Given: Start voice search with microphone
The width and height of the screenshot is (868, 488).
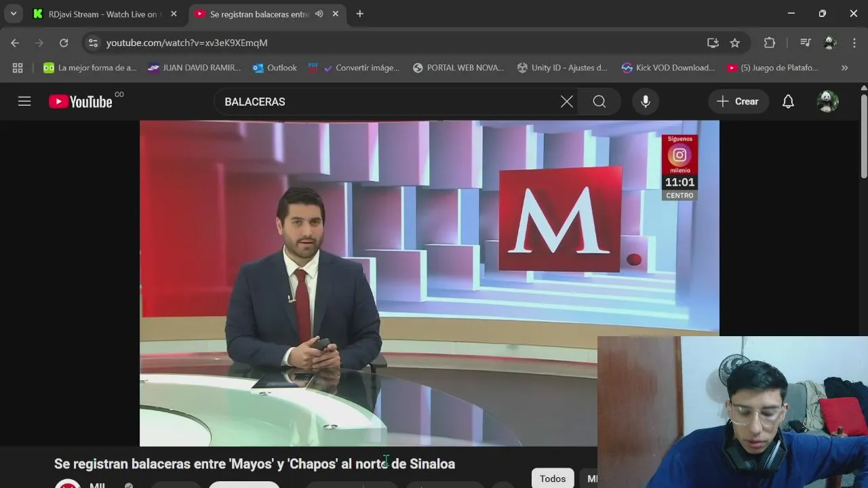Looking at the screenshot, I should [646, 102].
